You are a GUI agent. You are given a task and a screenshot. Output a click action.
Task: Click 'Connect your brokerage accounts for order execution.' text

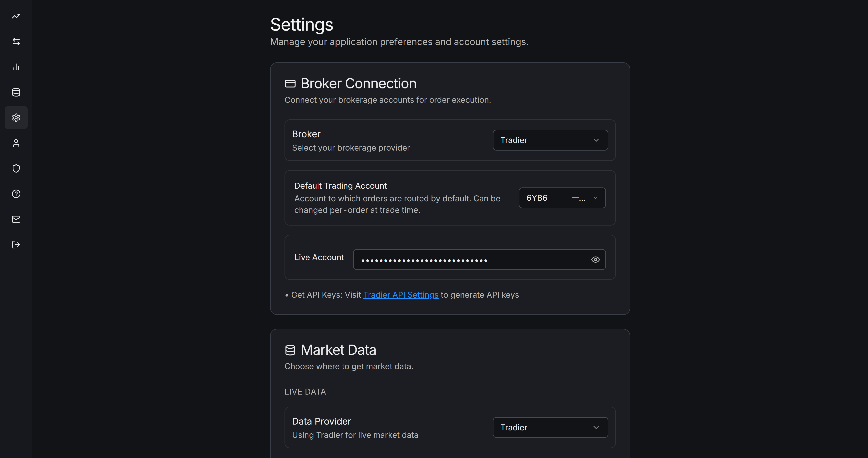click(387, 100)
